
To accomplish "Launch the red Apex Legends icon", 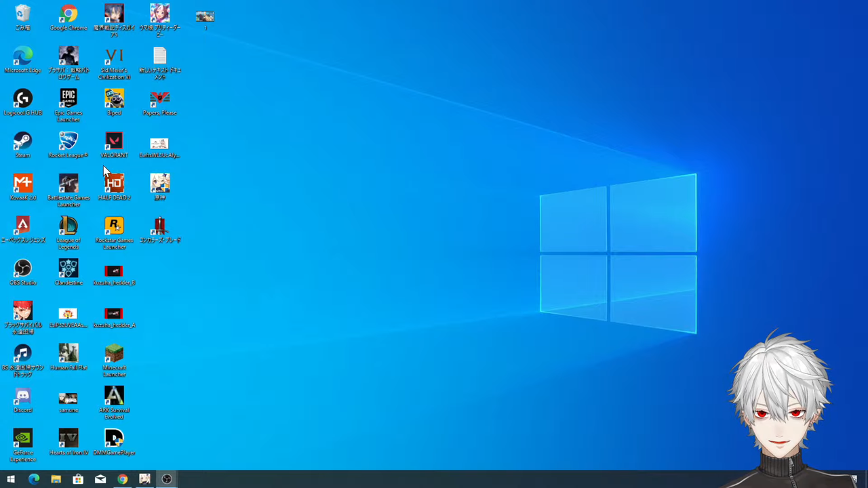I will coord(22,230).
